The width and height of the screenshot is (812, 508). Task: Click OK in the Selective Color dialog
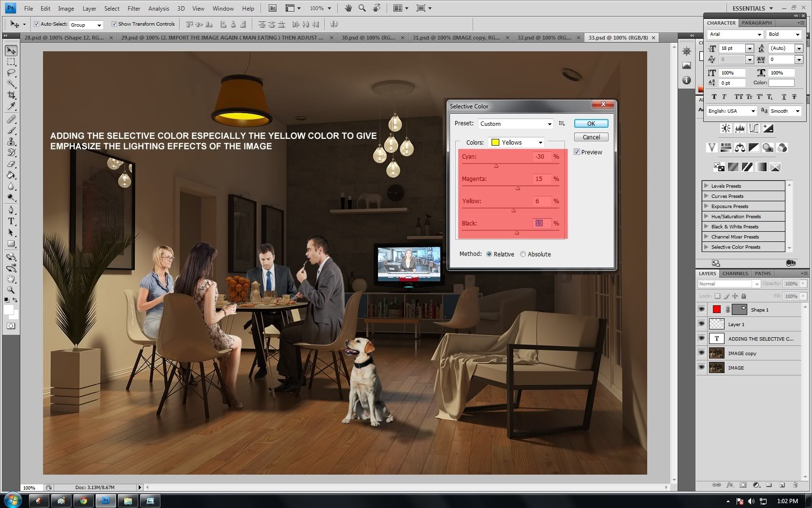[x=591, y=124]
